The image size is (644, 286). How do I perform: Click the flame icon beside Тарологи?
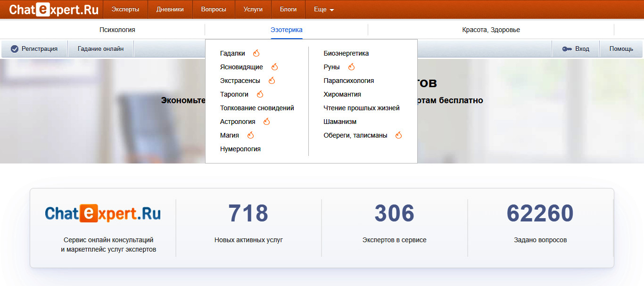pyautogui.click(x=260, y=94)
